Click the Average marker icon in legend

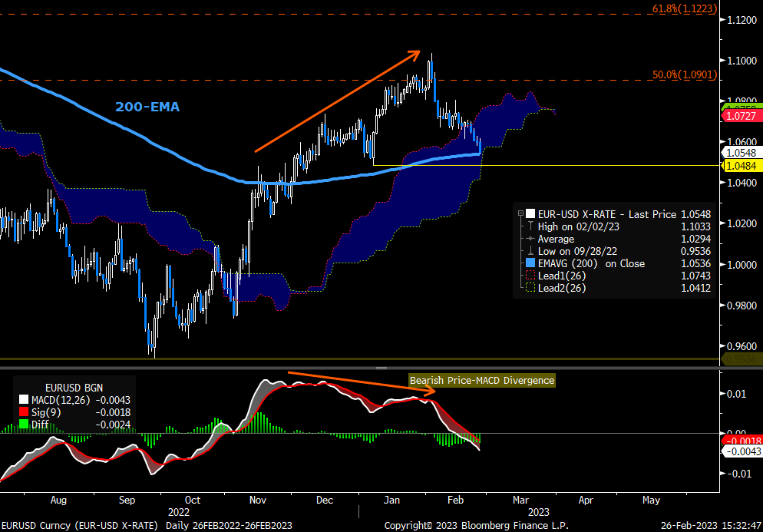[530, 239]
